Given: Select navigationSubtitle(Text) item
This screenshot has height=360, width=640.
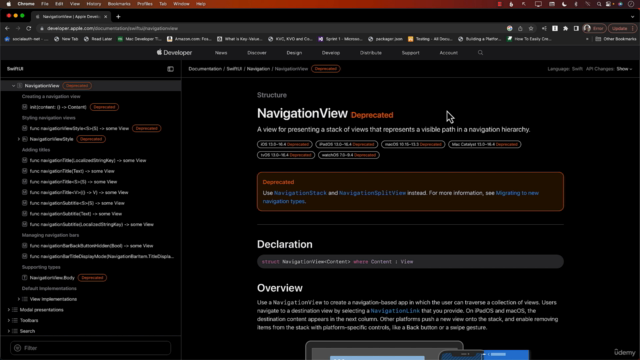Looking at the screenshot, I should tap(76, 214).
